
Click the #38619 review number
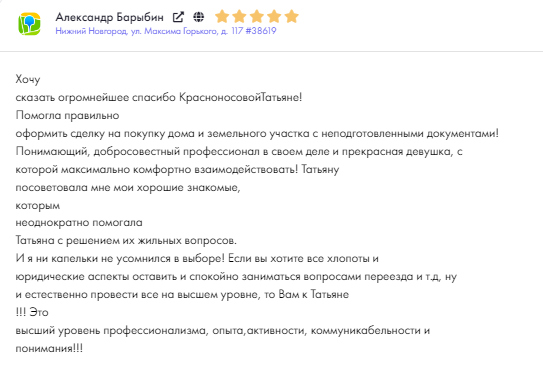coord(261,31)
